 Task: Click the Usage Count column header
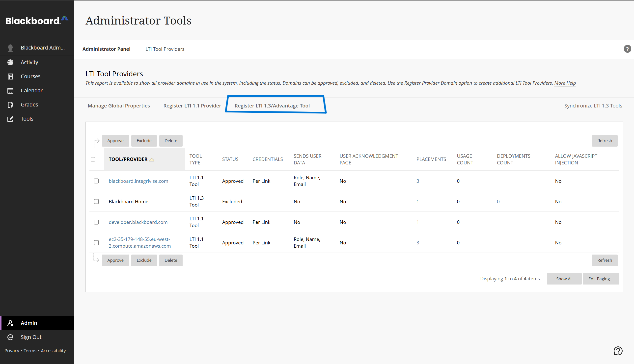coord(465,159)
